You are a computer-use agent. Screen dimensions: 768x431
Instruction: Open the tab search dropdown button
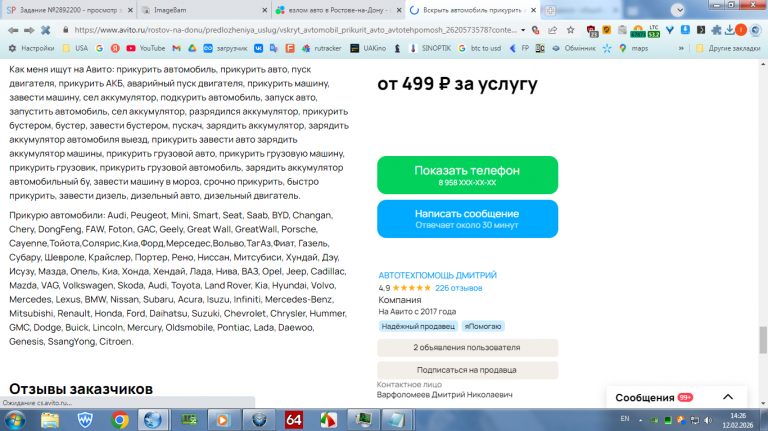pyautogui.click(x=678, y=10)
